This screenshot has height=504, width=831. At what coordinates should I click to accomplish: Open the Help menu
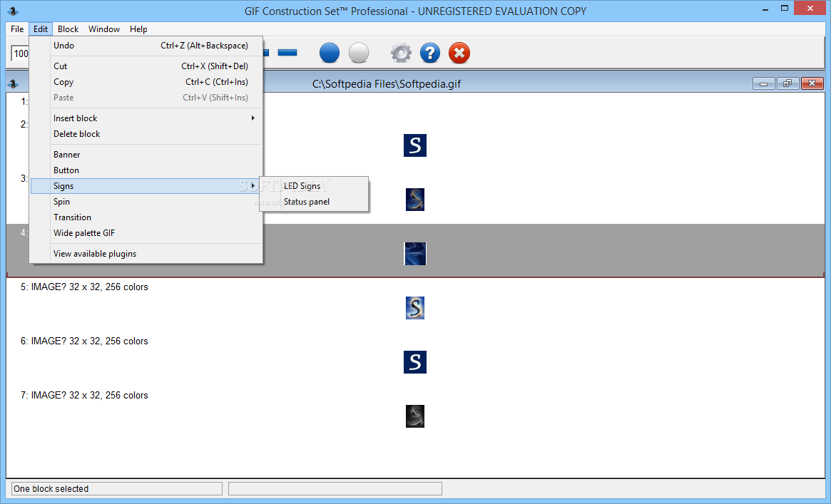[138, 29]
